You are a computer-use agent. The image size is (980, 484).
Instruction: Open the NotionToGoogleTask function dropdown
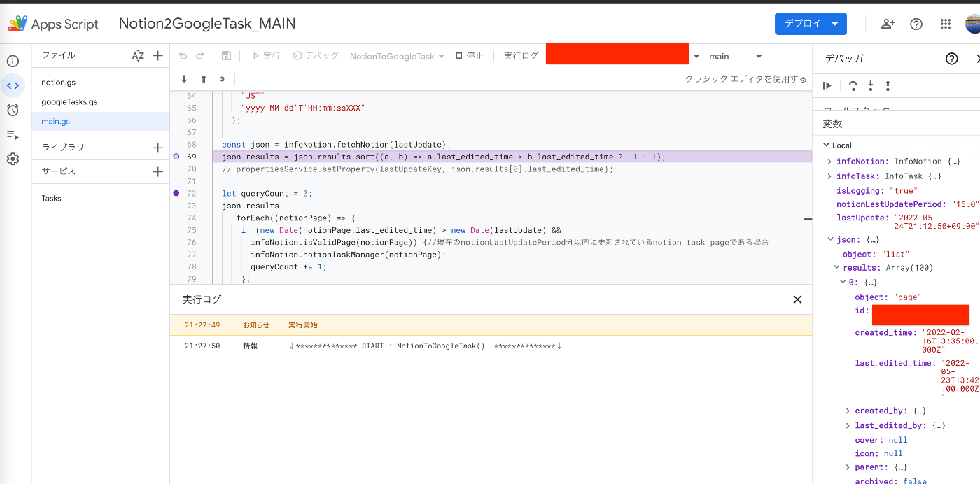pyautogui.click(x=398, y=56)
